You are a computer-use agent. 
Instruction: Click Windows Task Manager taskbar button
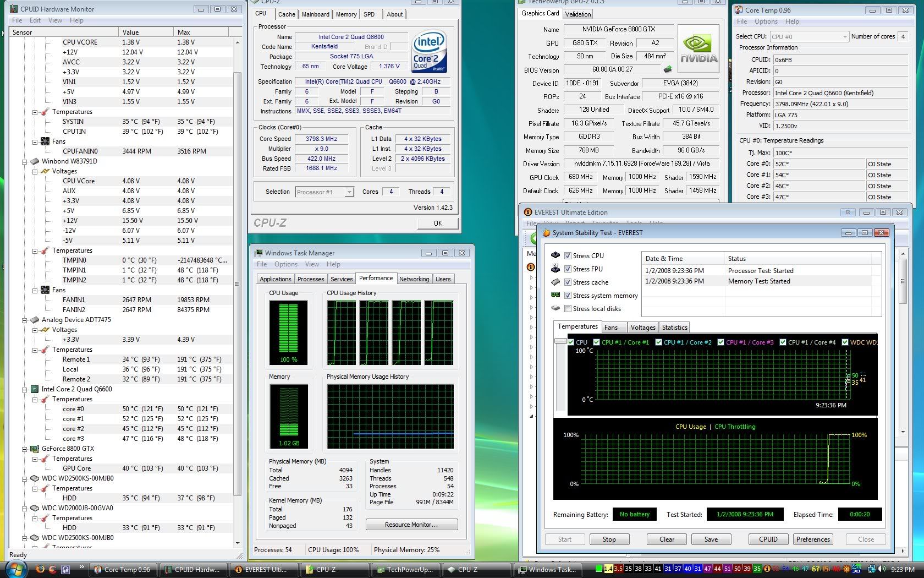(x=547, y=569)
